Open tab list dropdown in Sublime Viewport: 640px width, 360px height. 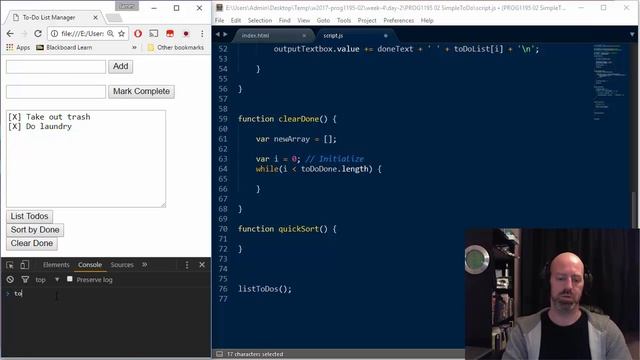(632, 34)
